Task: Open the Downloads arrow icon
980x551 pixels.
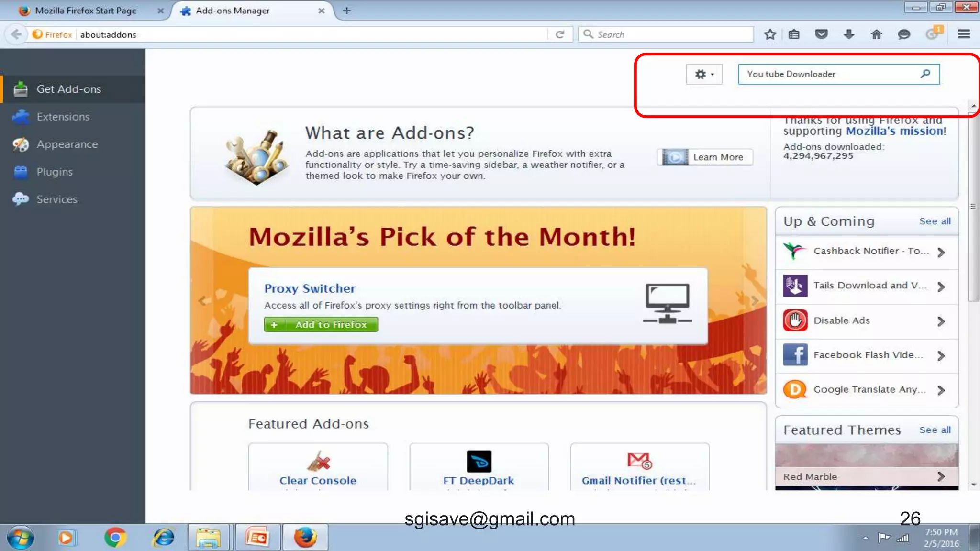Action: 849,34
